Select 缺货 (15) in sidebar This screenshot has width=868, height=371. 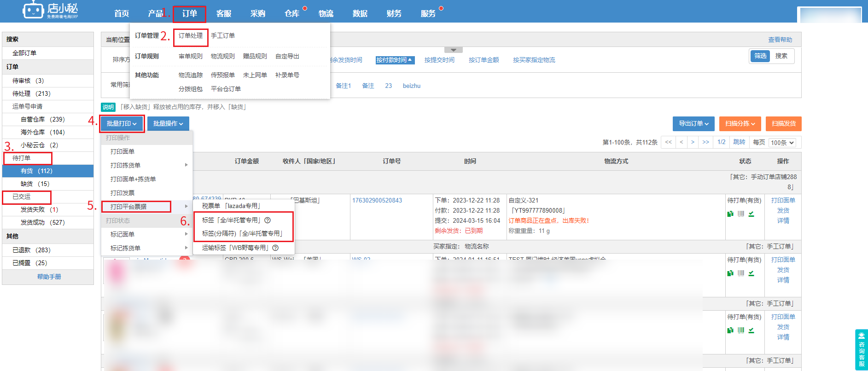48,184
